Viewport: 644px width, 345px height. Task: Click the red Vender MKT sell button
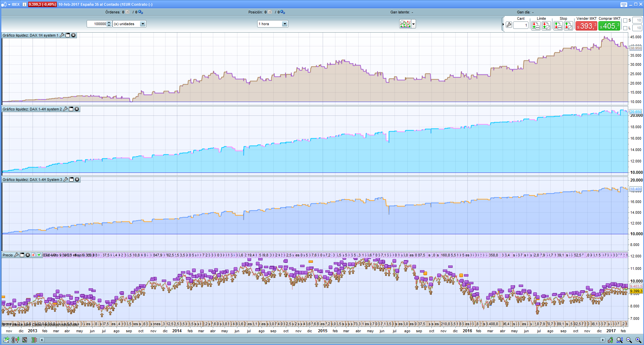pyautogui.click(x=586, y=26)
